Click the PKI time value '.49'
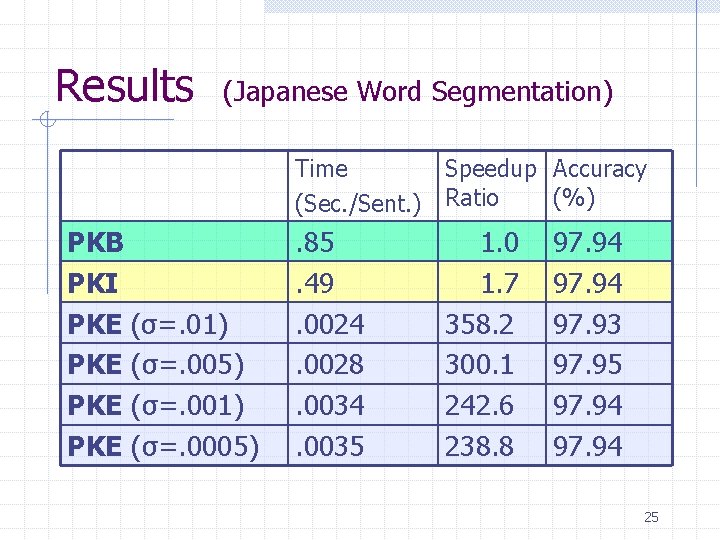This screenshot has height=540, width=720. [315, 283]
